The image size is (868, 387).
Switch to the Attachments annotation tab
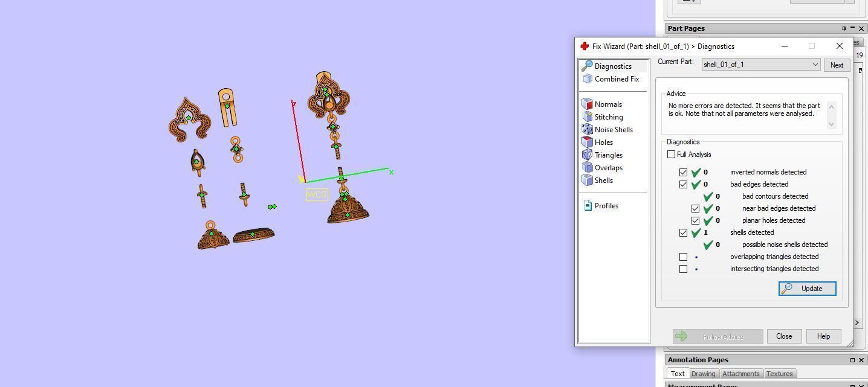740,374
